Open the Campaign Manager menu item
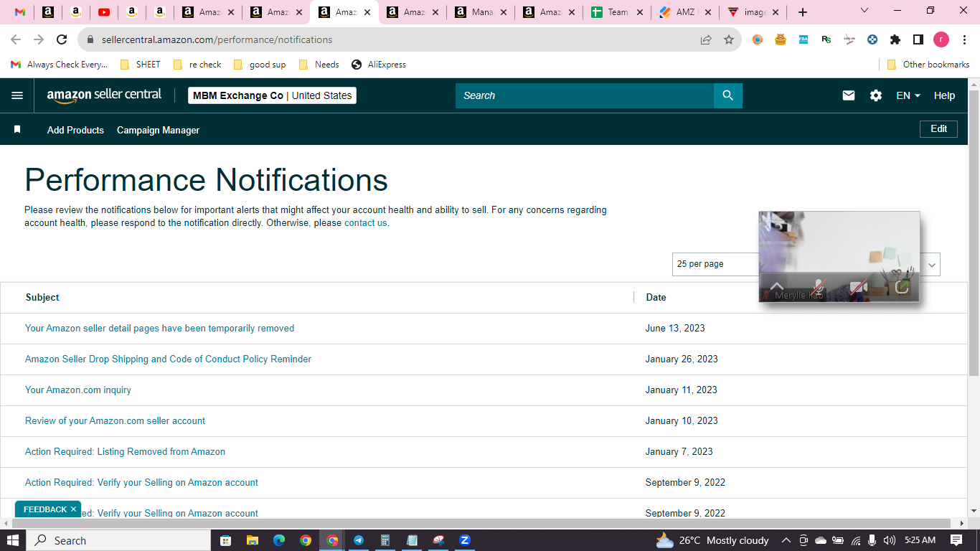Image resolution: width=980 pixels, height=551 pixels. [x=158, y=130]
